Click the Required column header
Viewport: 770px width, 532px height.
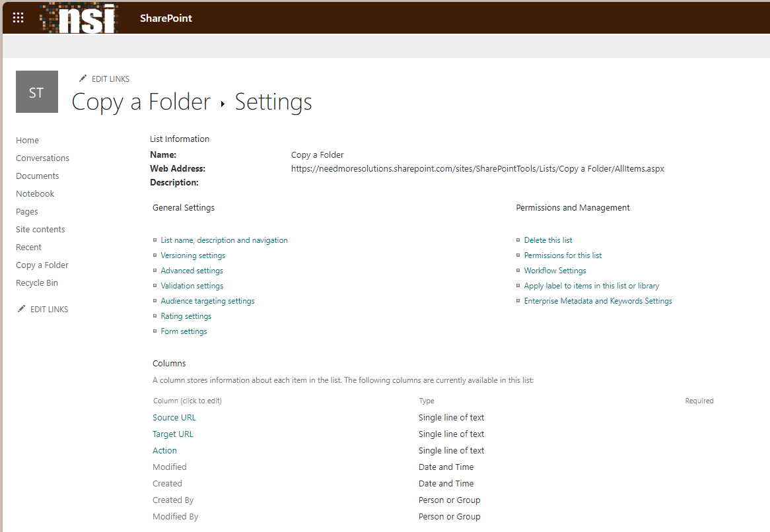pos(699,401)
